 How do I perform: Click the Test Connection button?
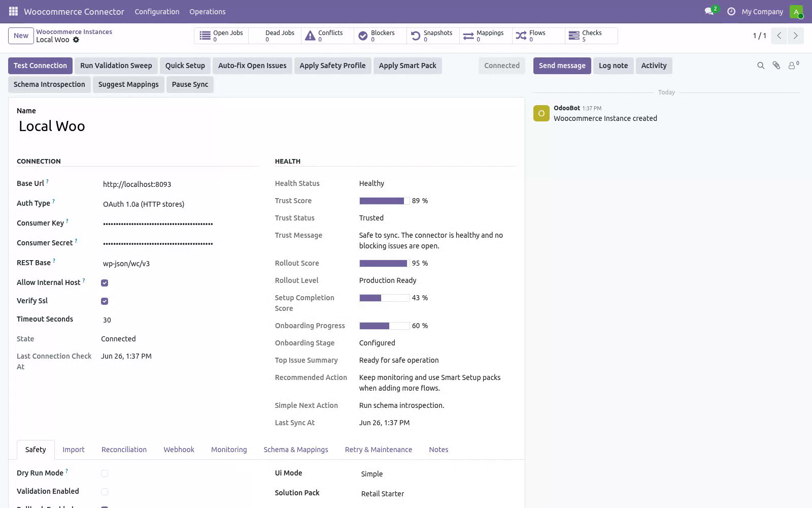coord(40,66)
